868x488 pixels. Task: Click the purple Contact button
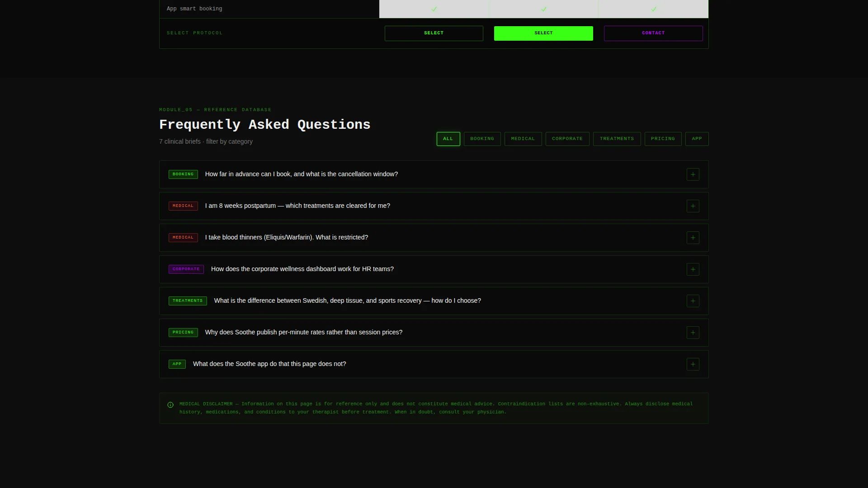pos(653,33)
